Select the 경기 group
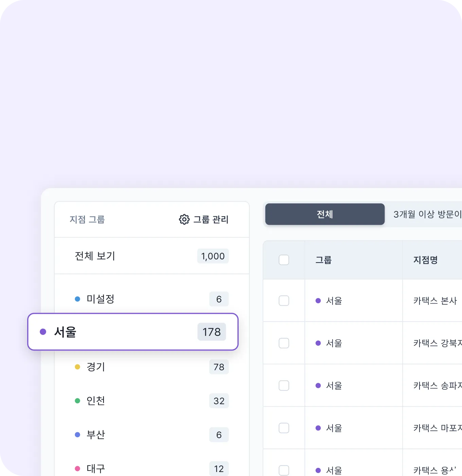Viewport: 462px width, 476px height. (96, 367)
